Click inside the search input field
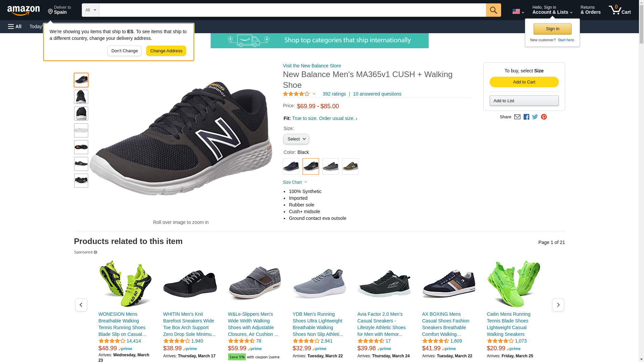The width and height of the screenshot is (644, 362). [292, 10]
